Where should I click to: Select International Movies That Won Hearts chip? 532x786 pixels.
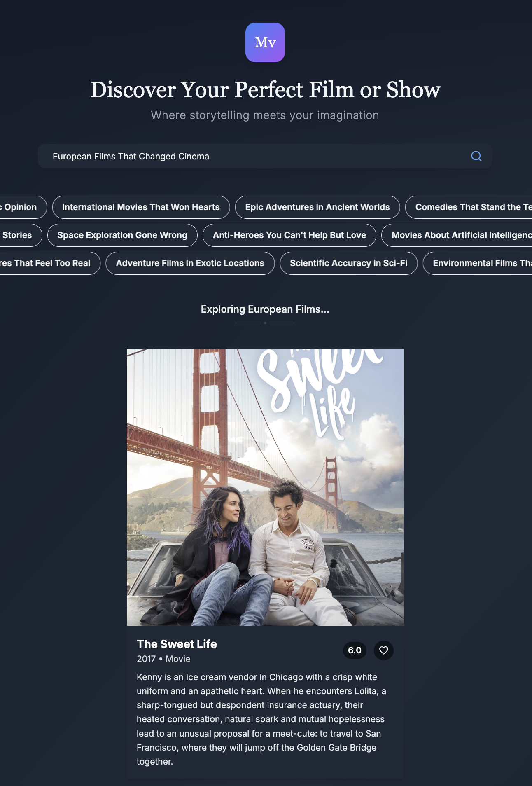pos(141,207)
